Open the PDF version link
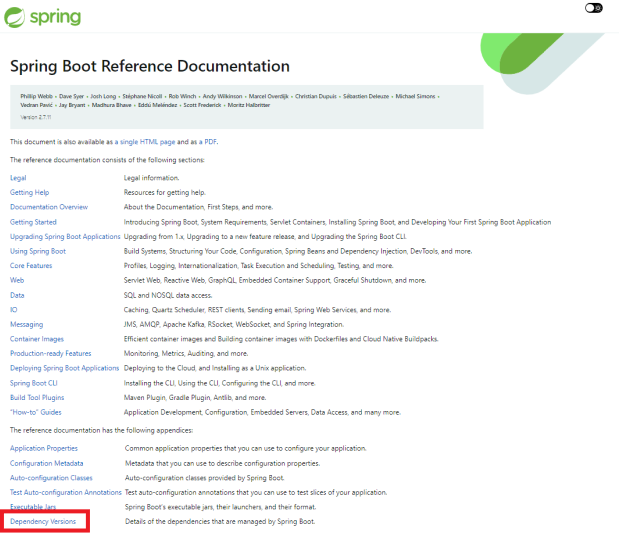 [210, 142]
